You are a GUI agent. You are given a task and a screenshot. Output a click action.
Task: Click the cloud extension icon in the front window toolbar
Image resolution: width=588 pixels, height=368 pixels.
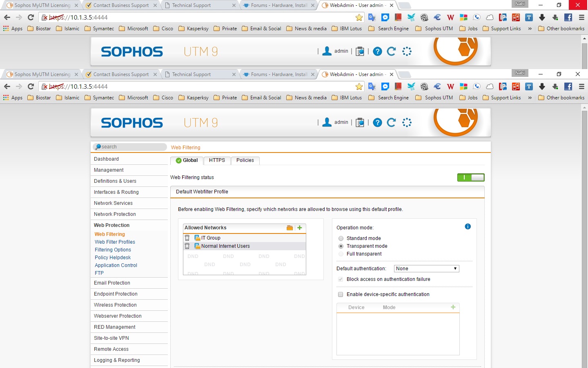click(x=490, y=86)
